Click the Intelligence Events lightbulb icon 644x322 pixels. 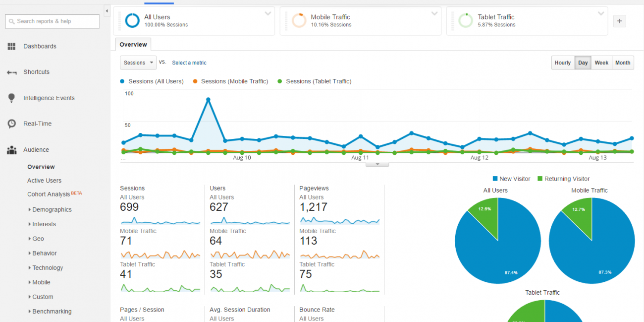pyautogui.click(x=11, y=98)
